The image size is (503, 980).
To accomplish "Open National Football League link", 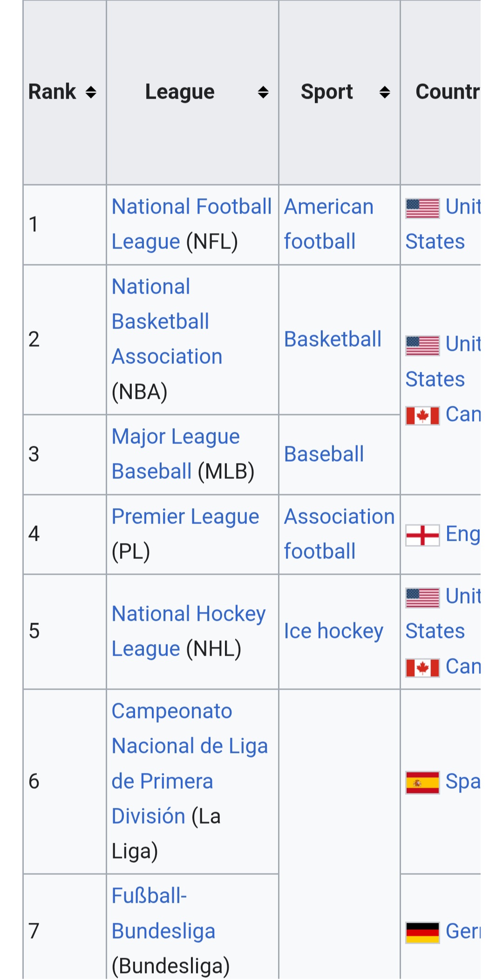I will (x=191, y=224).
